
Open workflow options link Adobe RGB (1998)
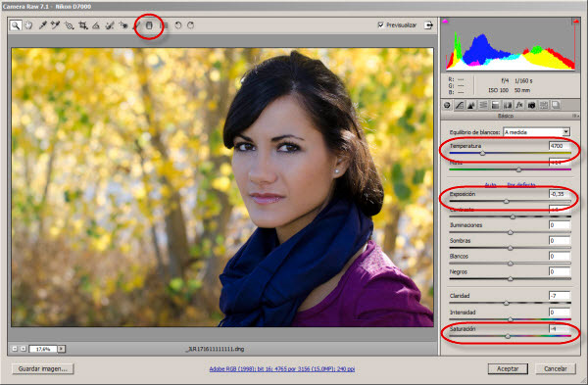click(282, 369)
